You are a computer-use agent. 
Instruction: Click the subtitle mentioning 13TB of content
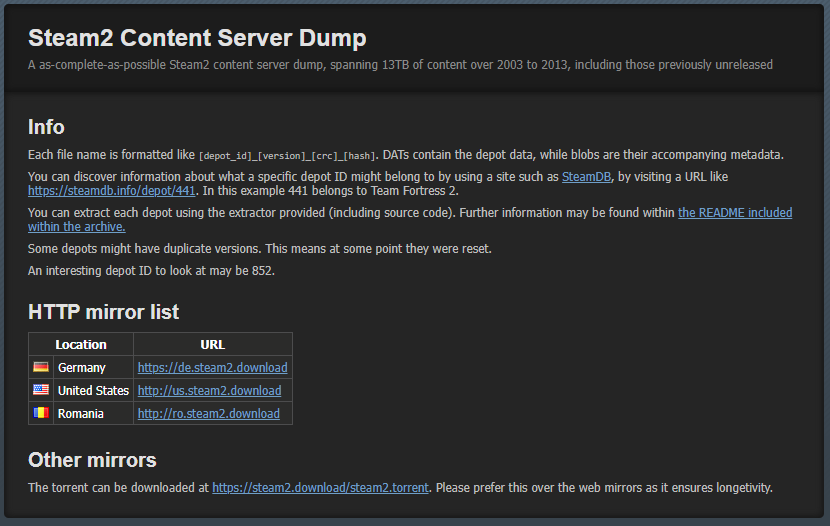(x=400, y=65)
